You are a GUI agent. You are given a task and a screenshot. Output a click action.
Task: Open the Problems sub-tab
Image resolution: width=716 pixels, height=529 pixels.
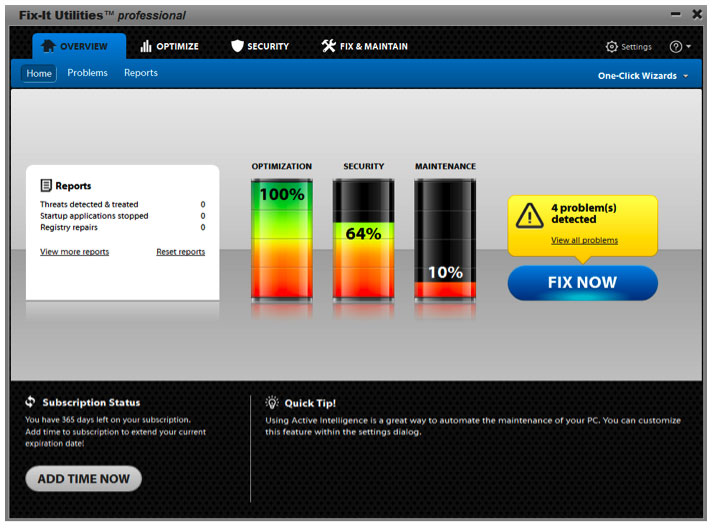point(87,73)
